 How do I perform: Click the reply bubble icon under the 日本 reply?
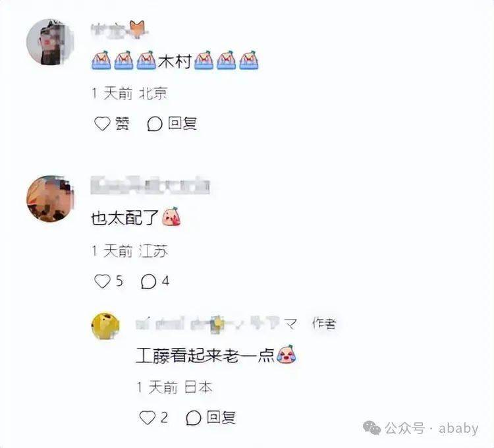194,418
